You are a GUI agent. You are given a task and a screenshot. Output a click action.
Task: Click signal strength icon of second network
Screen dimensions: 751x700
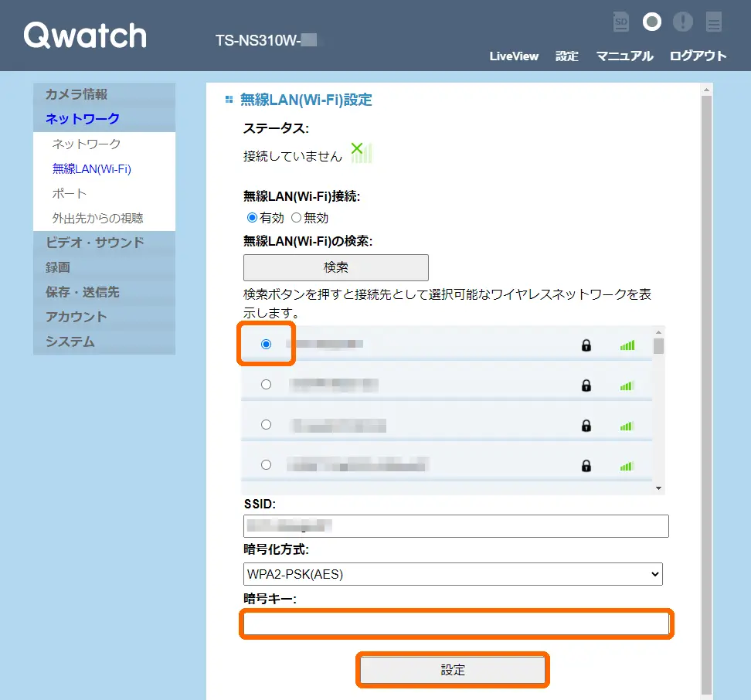(627, 385)
